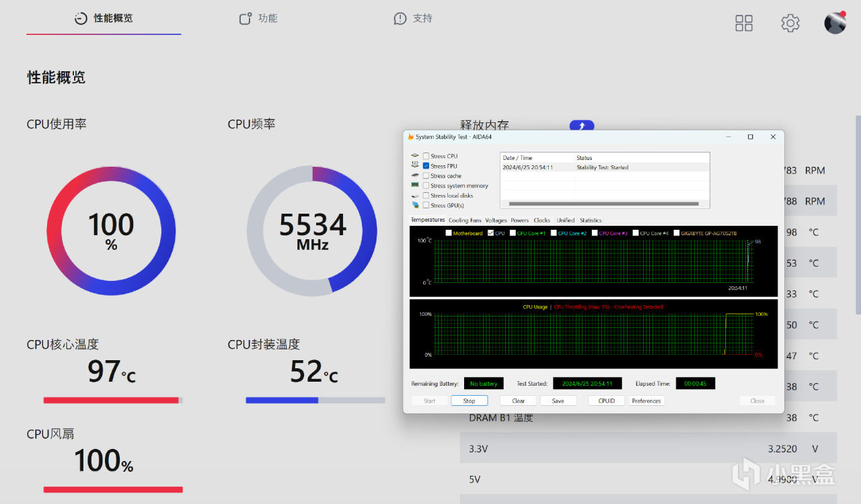The image size is (861, 504).
Task: Click the 'No battery' readout
Action: [484, 384]
